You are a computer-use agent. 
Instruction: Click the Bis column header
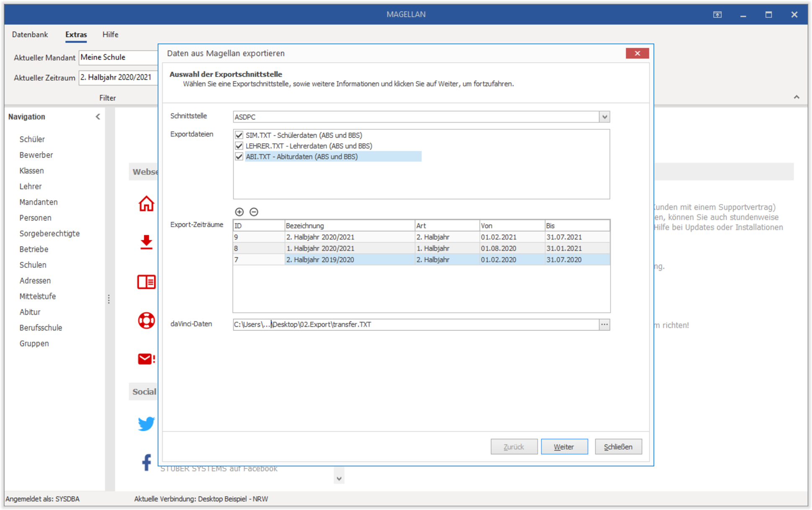[x=577, y=226]
